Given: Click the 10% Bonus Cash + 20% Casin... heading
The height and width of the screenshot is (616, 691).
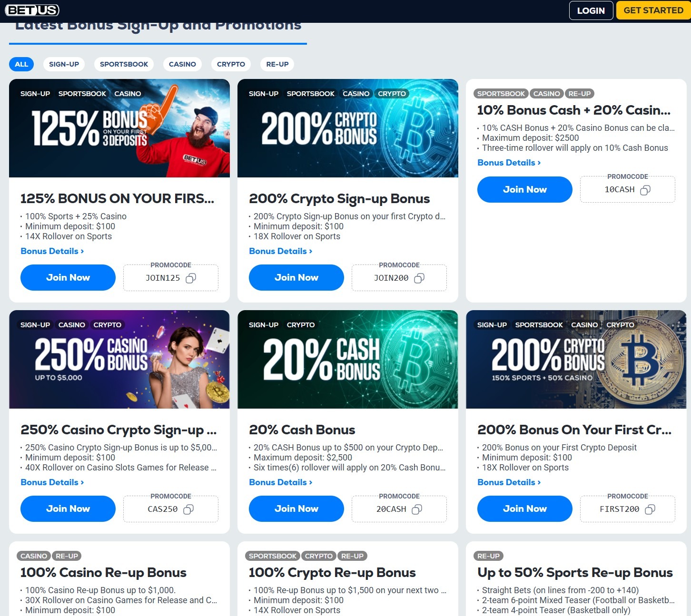Looking at the screenshot, I should coord(574,110).
